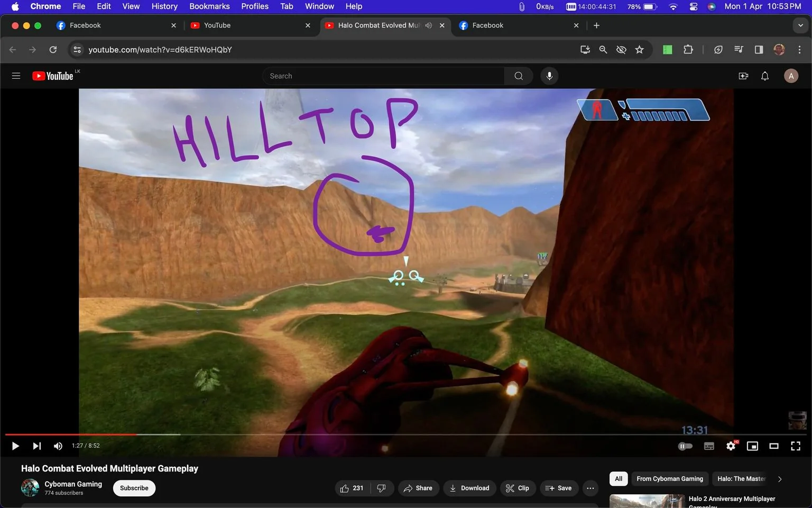Open the YouTube account avatar menu
812x508 pixels.
tap(791, 76)
